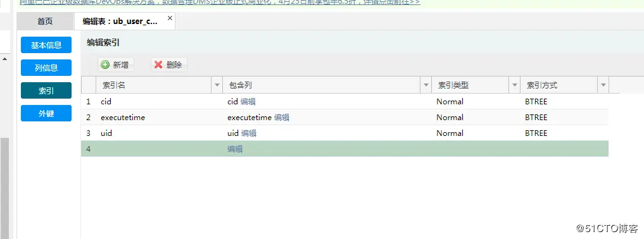
Task: Click 'BTREE' method in uid row
Action: pos(536,133)
